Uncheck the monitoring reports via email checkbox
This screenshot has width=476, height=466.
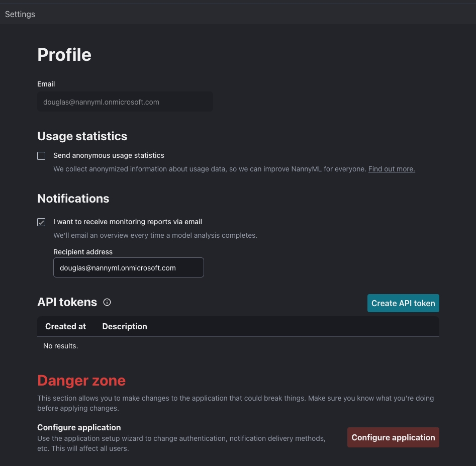coord(41,222)
